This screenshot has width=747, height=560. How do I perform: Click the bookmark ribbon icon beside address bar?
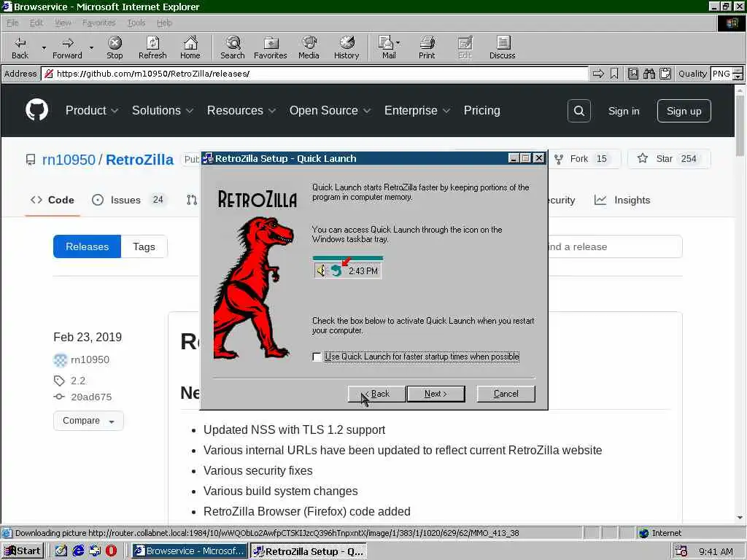tap(614, 74)
